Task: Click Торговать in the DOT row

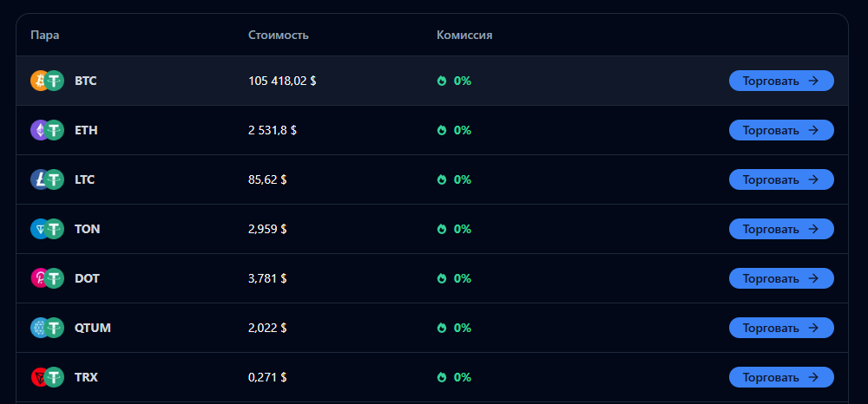Action: 781,278
